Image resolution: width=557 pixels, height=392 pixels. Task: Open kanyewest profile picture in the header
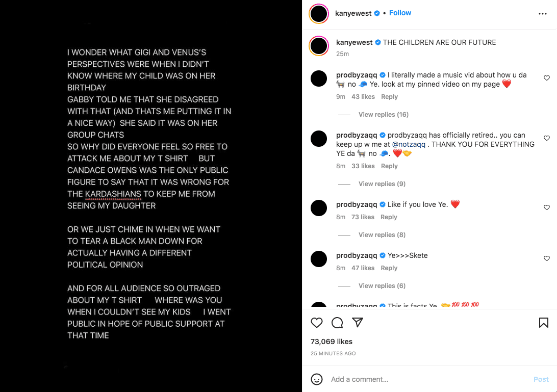319,14
